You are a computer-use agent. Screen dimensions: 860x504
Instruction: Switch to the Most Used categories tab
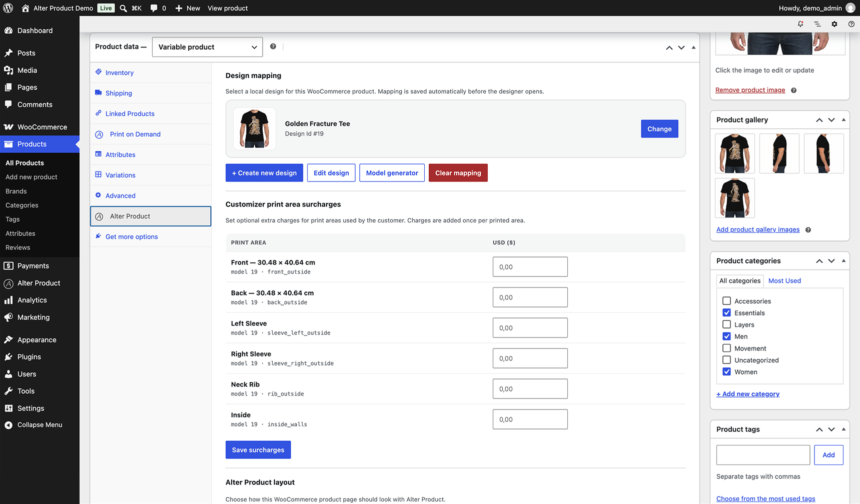point(784,281)
